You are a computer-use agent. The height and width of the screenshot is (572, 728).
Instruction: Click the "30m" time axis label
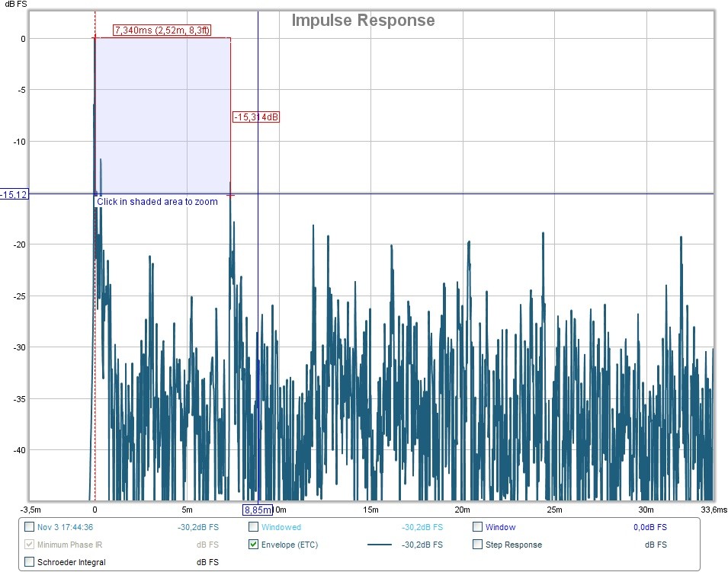click(x=646, y=510)
